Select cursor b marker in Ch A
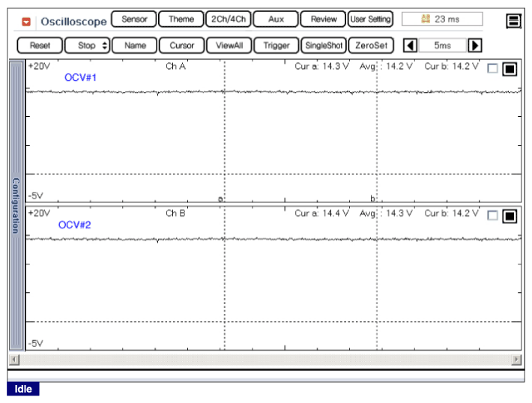 tap(372, 199)
